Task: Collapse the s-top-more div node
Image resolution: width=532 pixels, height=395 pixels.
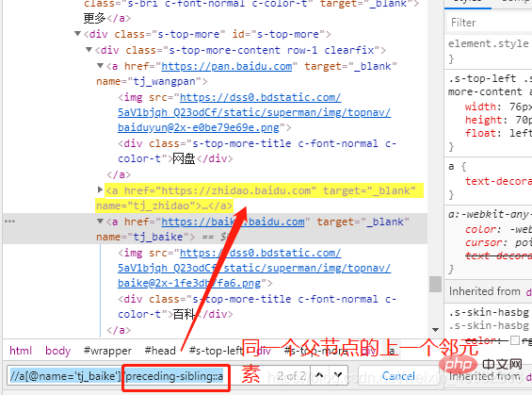Action: pyautogui.click(x=78, y=34)
